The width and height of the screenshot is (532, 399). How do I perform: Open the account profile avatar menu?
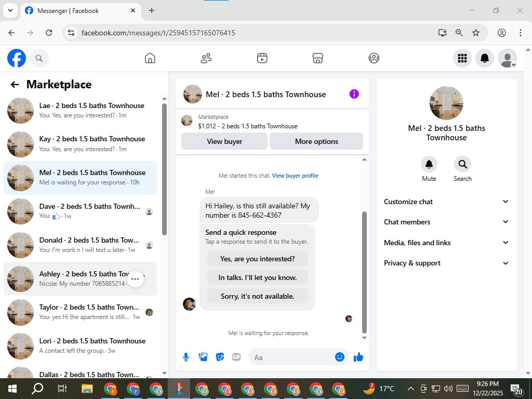coord(507,58)
